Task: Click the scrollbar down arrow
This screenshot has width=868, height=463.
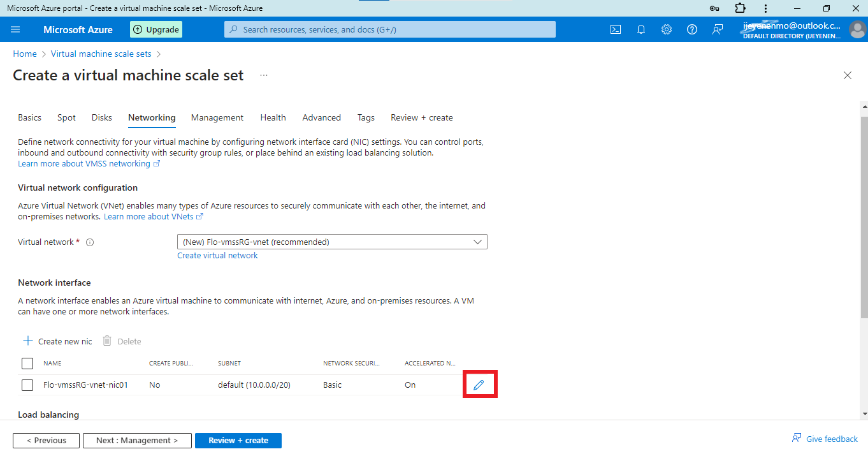Action: point(864,414)
